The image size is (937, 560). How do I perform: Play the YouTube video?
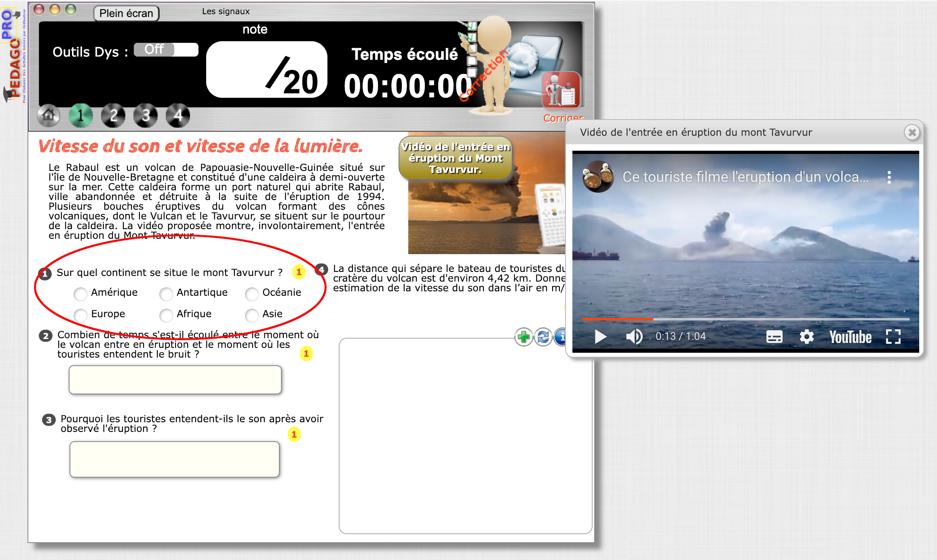pos(600,337)
